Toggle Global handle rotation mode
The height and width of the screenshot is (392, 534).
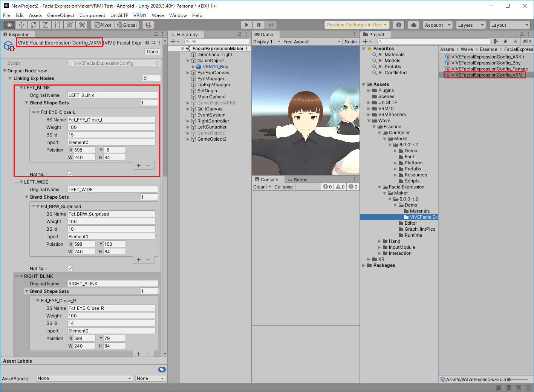tap(127, 25)
